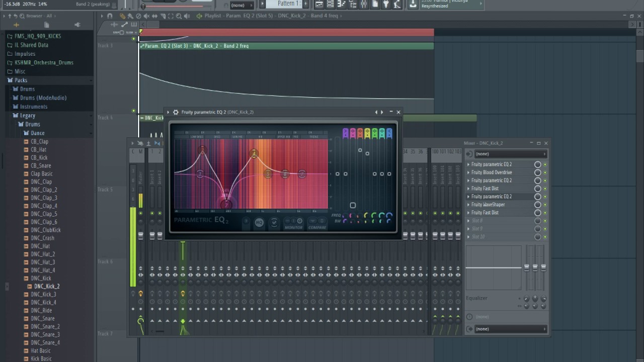Click the purple band 1 type tab

pos(345,133)
